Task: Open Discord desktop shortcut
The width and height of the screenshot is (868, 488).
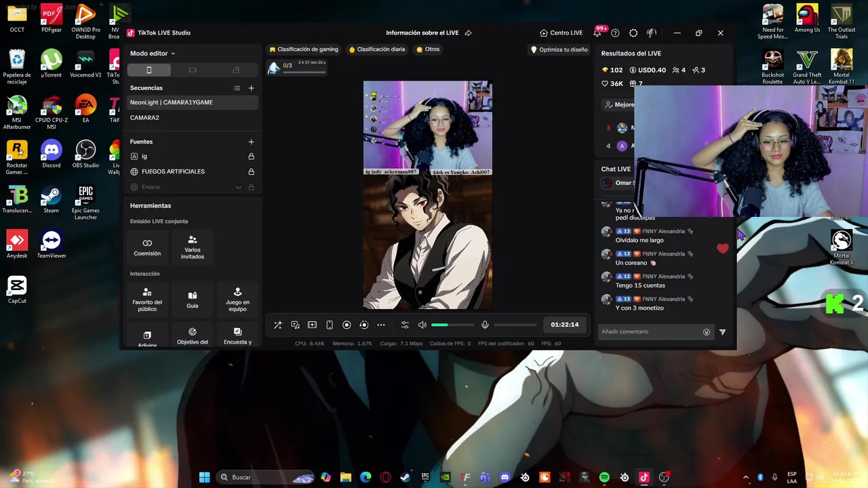Action: (52, 154)
